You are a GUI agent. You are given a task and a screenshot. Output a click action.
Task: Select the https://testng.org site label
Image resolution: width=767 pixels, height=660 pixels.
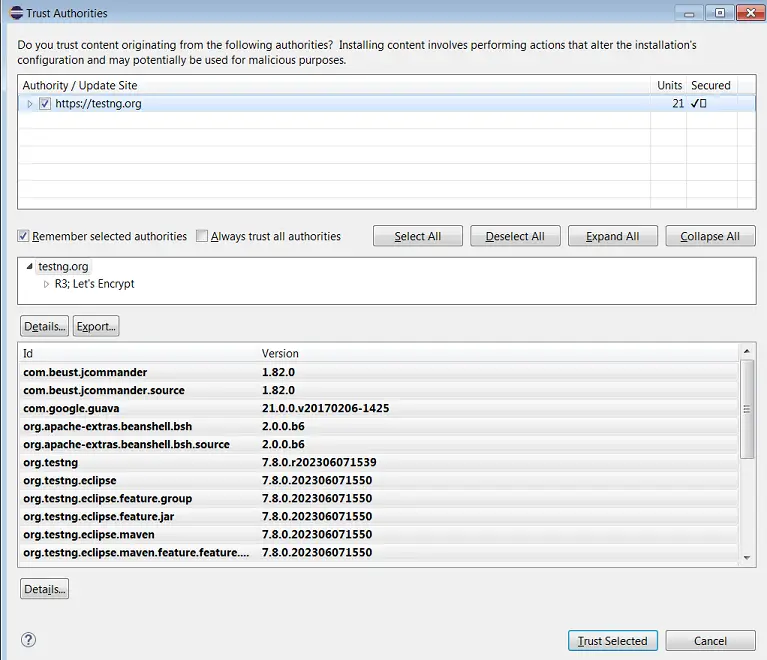click(98, 104)
